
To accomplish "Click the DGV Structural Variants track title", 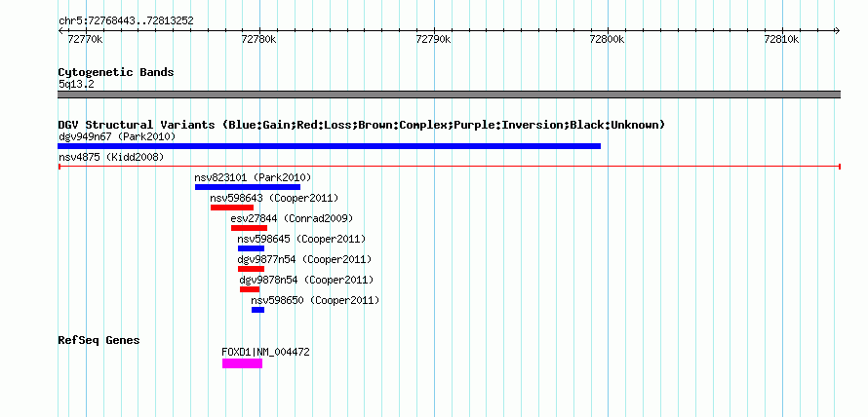I will [361, 125].
